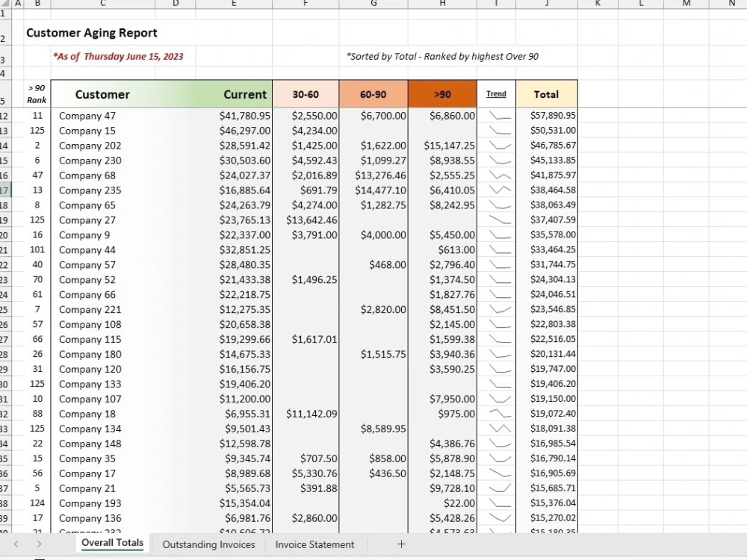This screenshot has width=747, height=560.
Task: Switch to the Invoice Statement sheet
Action: 314,544
